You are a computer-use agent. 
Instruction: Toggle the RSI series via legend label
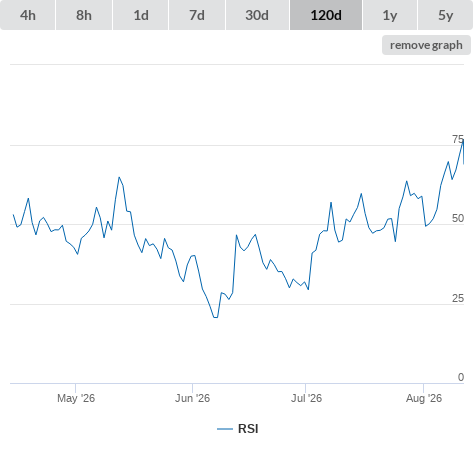tap(248, 429)
